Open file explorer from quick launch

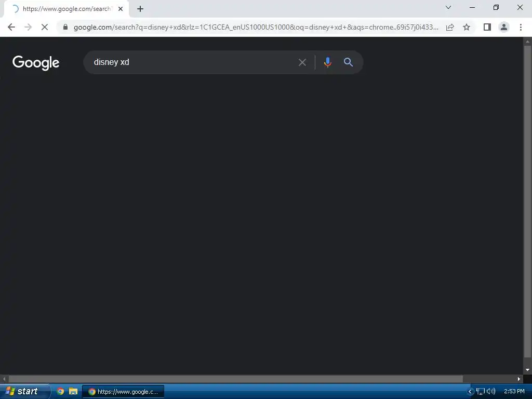point(73,392)
